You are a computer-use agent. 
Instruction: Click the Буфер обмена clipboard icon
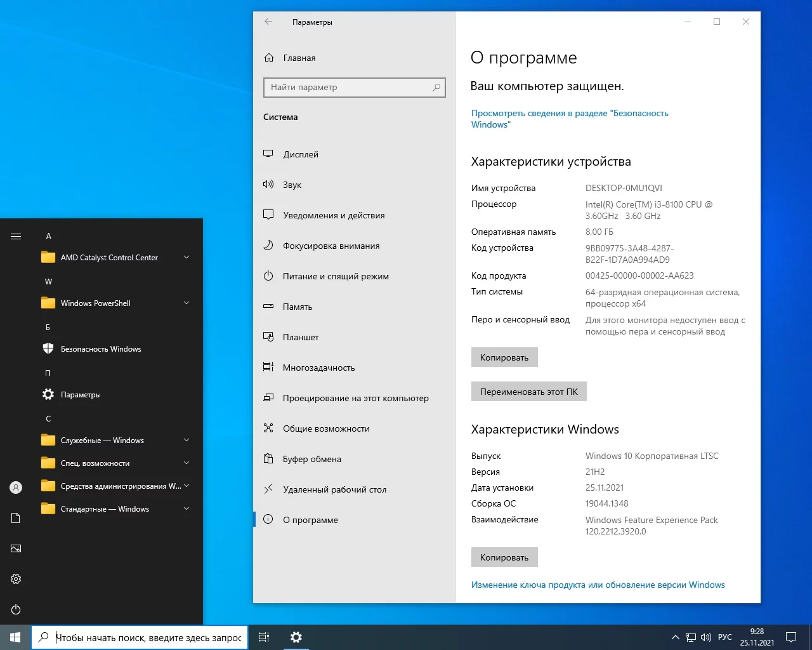point(268,459)
